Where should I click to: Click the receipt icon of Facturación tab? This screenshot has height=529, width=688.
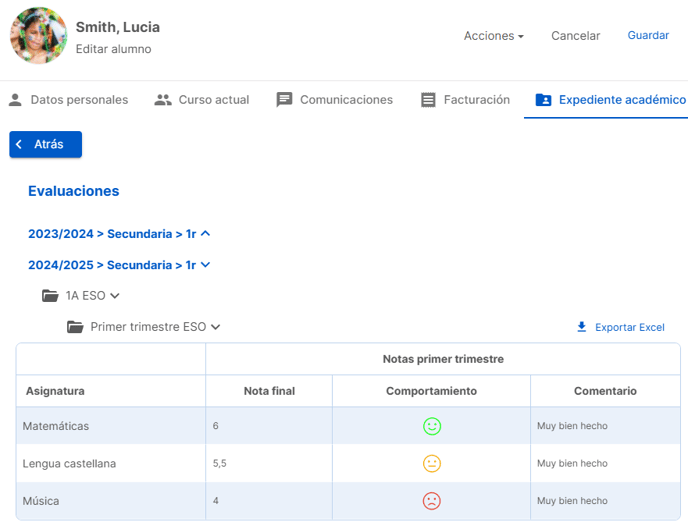click(428, 100)
